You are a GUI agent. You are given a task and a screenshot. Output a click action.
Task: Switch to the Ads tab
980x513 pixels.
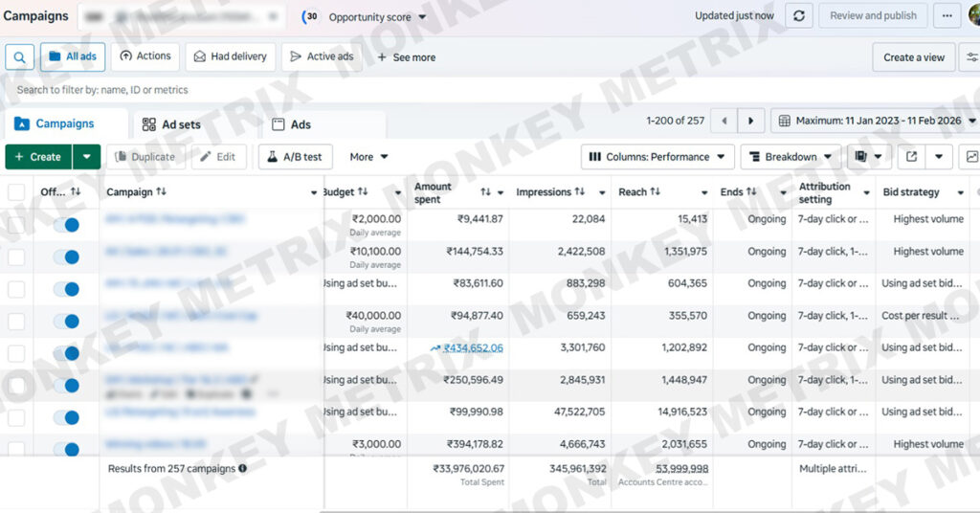coord(292,124)
